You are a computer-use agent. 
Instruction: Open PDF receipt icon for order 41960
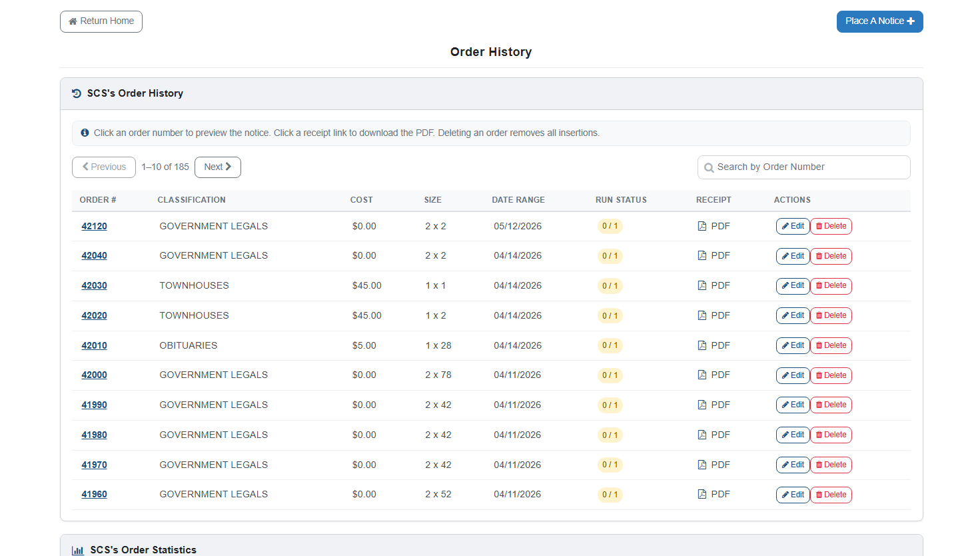pyautogui.click(x=702, y=494)
